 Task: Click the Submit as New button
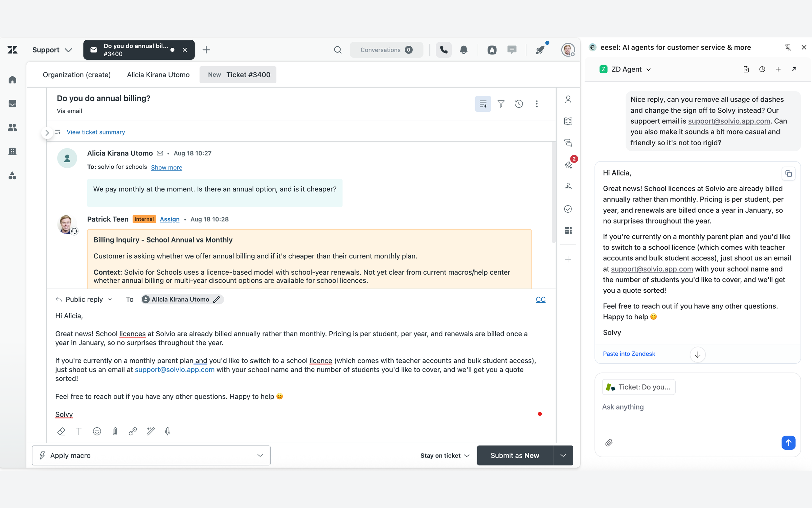515,456
